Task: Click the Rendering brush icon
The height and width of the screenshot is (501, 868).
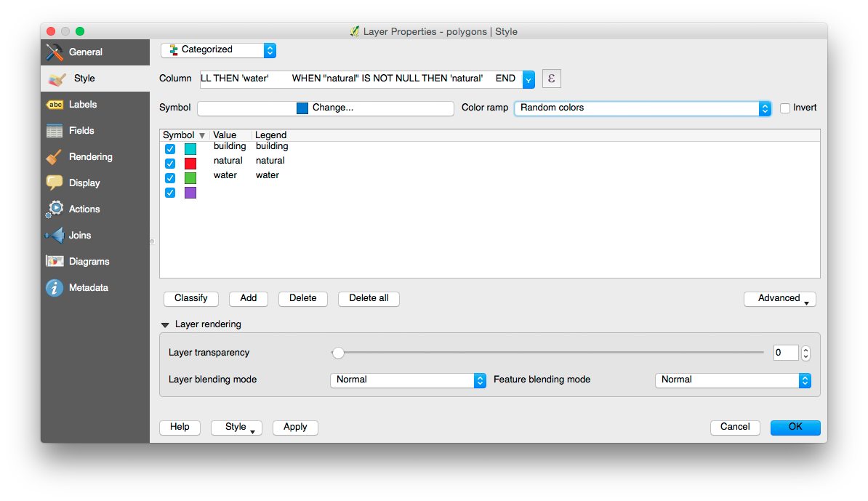Action: pyautogui.click(x=54, y=157)
